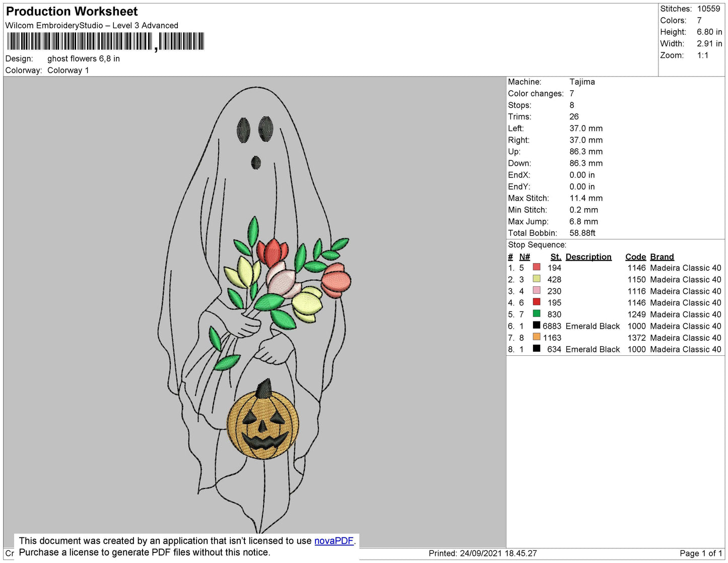
Task: Click the 'Brand' column header
Action: point(661,257)
